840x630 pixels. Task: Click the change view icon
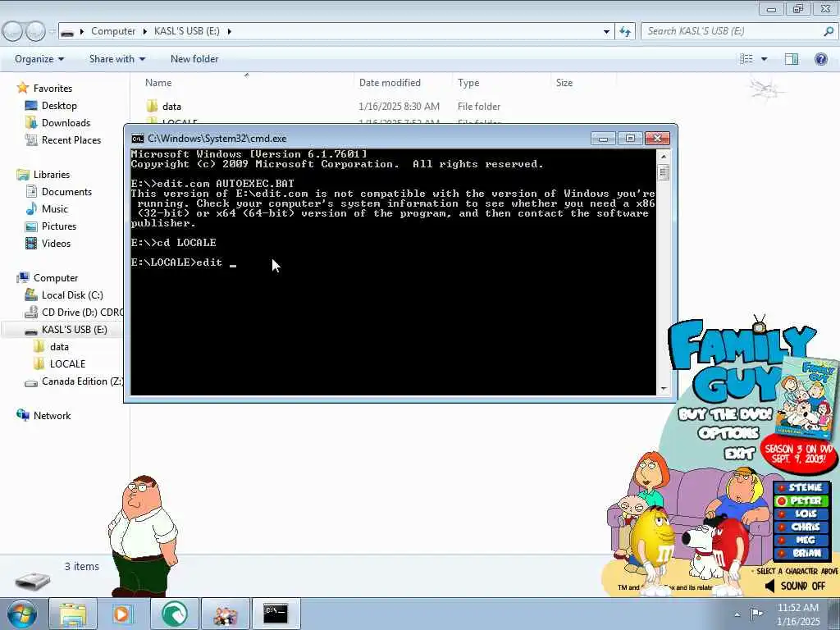click(x=746, y=59)
